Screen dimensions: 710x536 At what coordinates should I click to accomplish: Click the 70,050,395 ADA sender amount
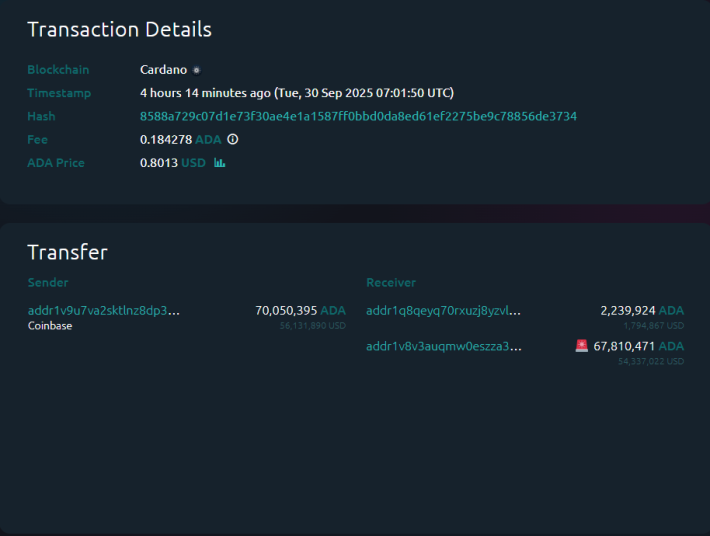[300, 311]
